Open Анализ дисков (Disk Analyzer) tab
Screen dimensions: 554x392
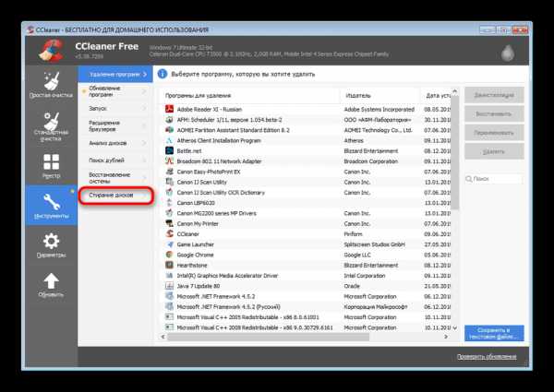click(115, 143)
